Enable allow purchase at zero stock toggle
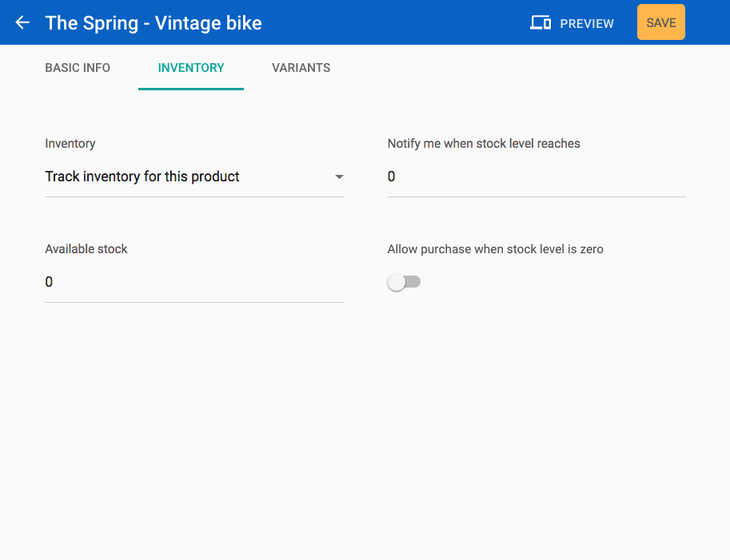Viewport: 730px width, 560px height. pos(404,282)
